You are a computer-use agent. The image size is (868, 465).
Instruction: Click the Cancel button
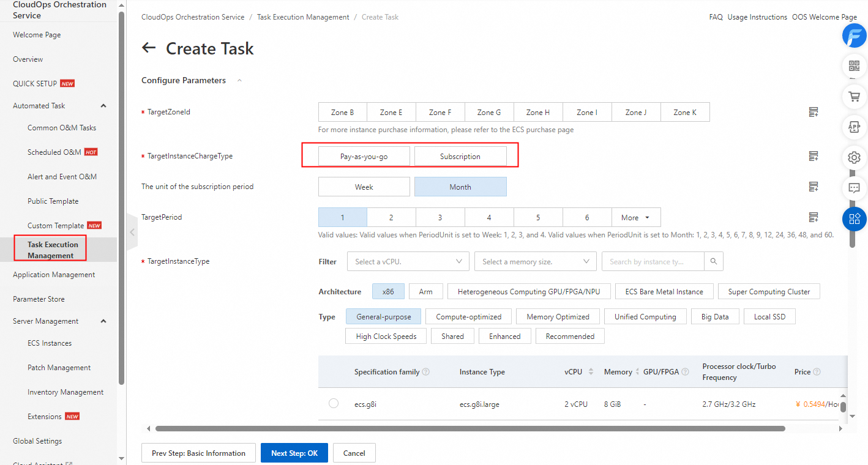[x=354, y=453]
